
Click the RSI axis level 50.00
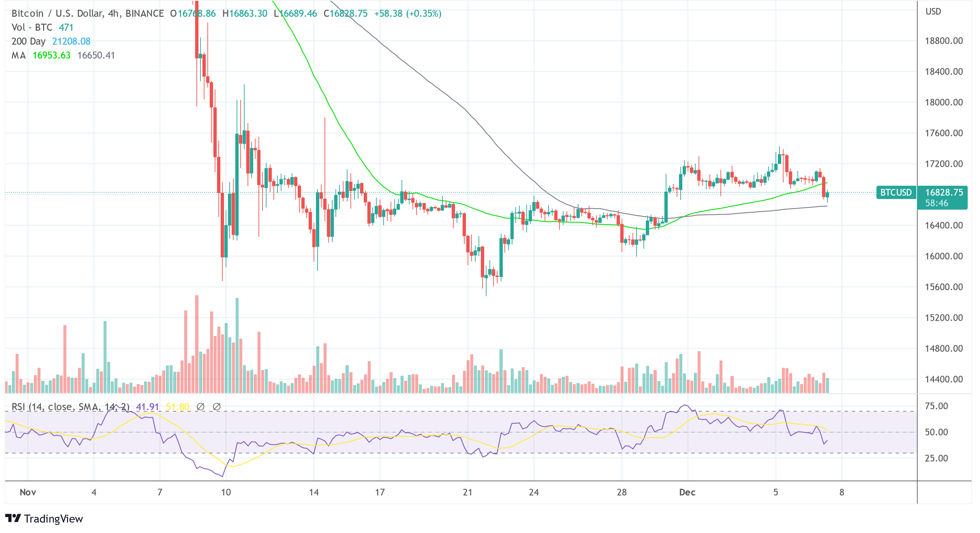(936, 433)
